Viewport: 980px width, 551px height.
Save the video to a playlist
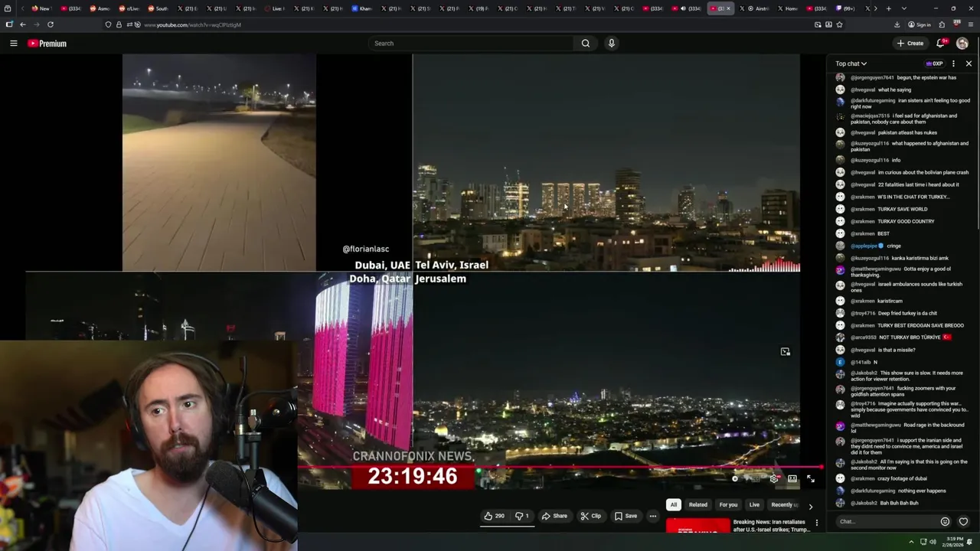(x=626, y=516)
